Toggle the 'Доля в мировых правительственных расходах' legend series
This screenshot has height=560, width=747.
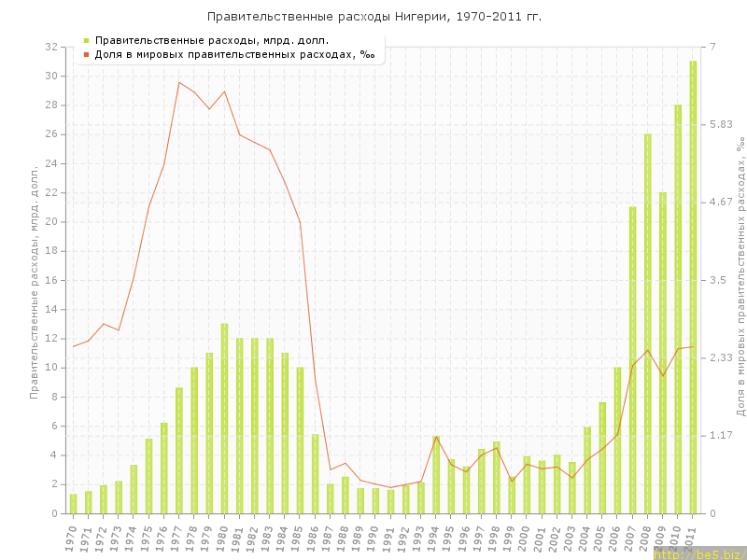pos(234,54)
